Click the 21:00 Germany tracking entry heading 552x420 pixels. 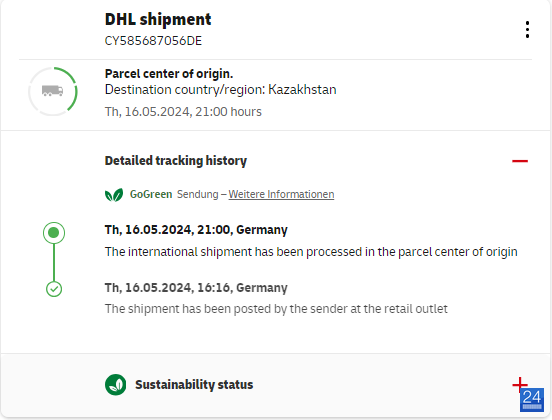[196, 230]
